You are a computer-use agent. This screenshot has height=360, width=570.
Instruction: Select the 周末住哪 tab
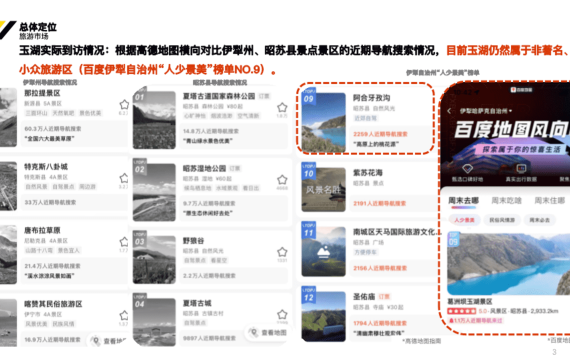pyautogui.click(x=550, y=201)
